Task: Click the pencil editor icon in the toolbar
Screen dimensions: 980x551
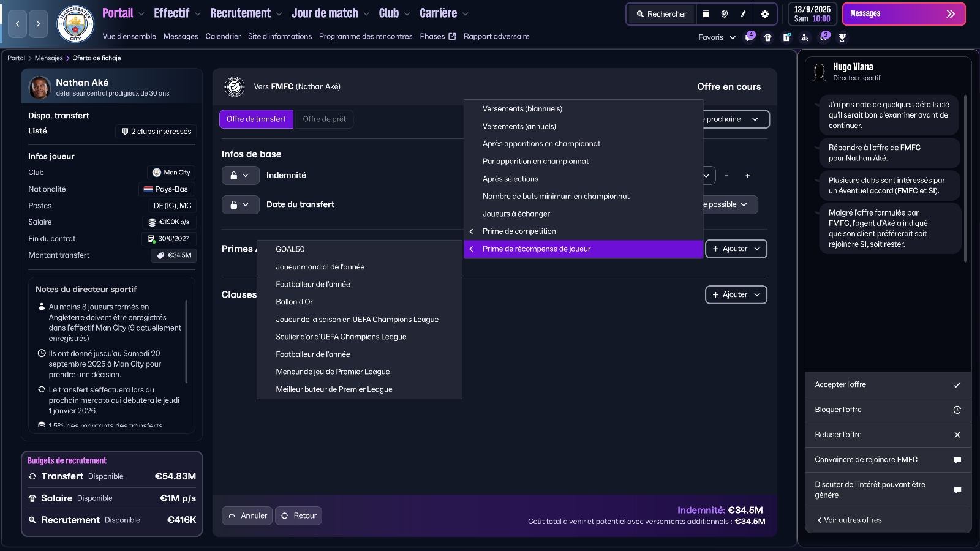Action: [742, 13]
